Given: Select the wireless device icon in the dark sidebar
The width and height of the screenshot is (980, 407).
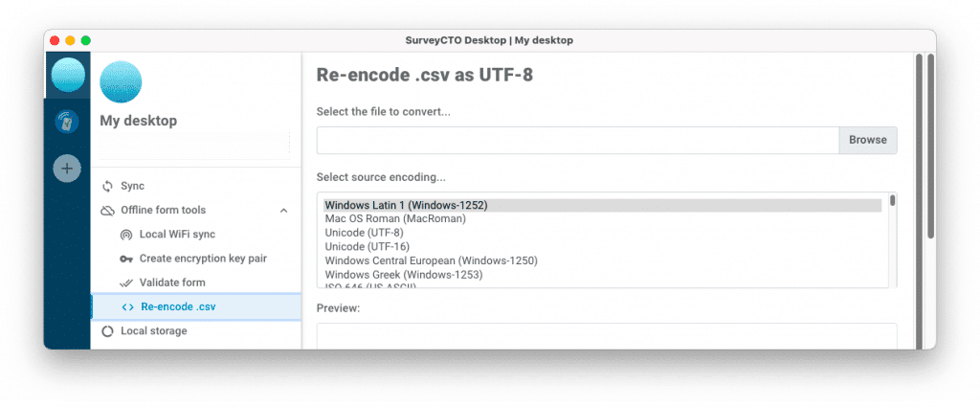Looking at the screenshot, I should click(x=67, y=122).
